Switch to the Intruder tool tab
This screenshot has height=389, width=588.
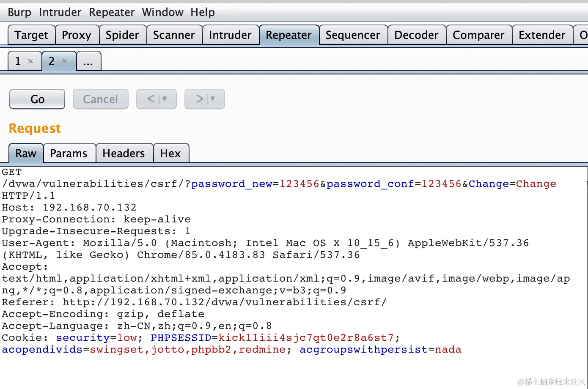(x=230, y=35)
